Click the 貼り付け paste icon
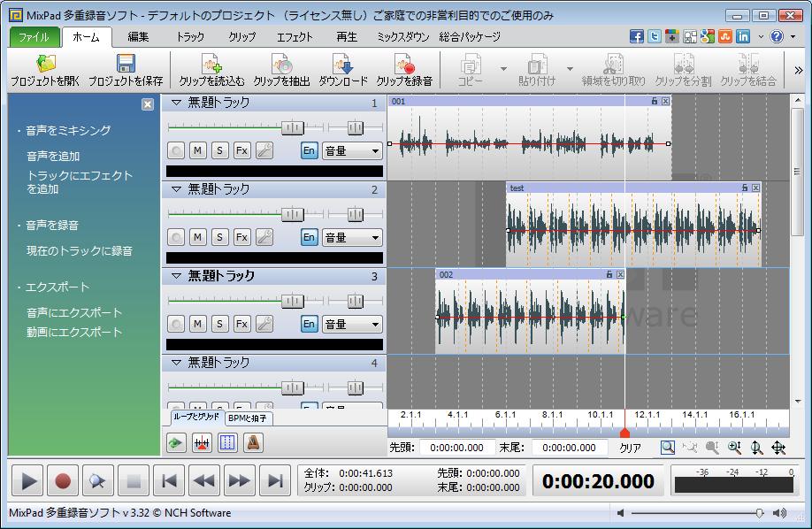 pyautogui.click(x=537, y=71)
